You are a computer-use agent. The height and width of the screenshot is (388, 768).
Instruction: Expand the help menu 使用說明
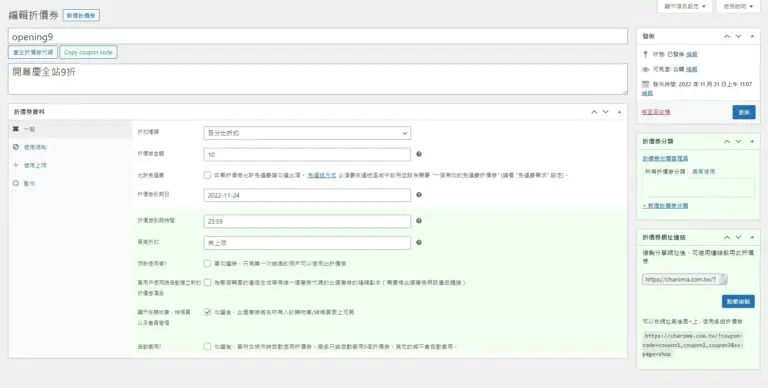738,6
